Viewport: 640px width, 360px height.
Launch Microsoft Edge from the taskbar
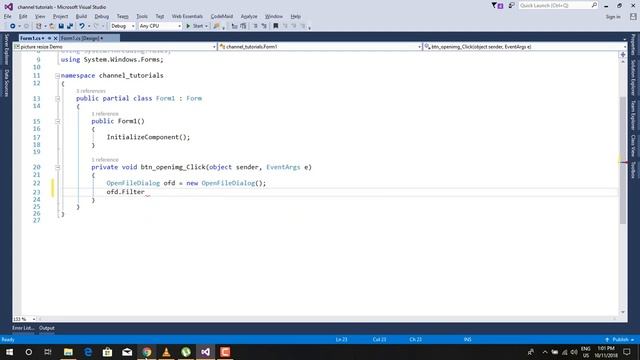[x=88, y=352]
